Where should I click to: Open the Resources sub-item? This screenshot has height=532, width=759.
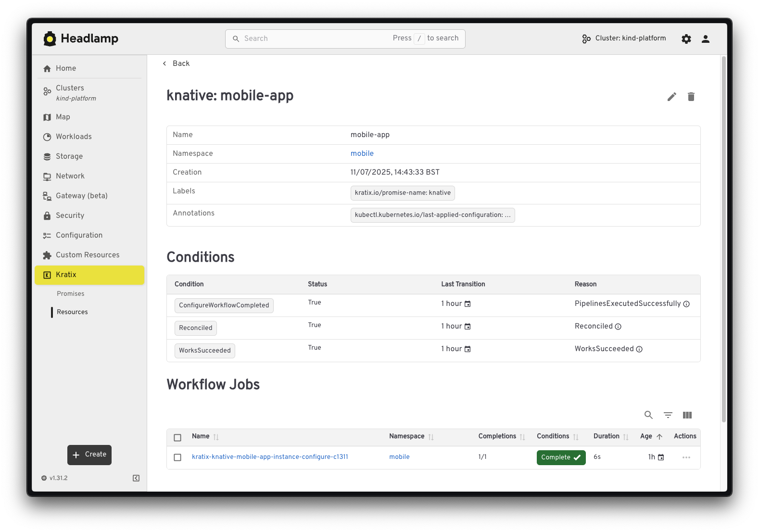(x=72, y=312)
